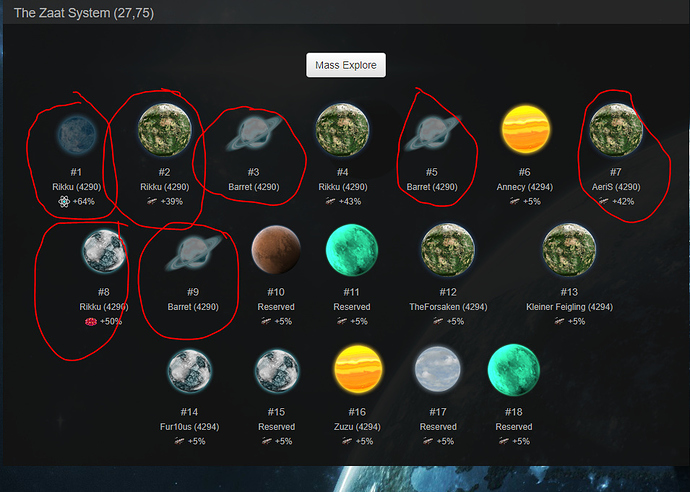Select planet #13 terrain globe

tap(569, 250)
